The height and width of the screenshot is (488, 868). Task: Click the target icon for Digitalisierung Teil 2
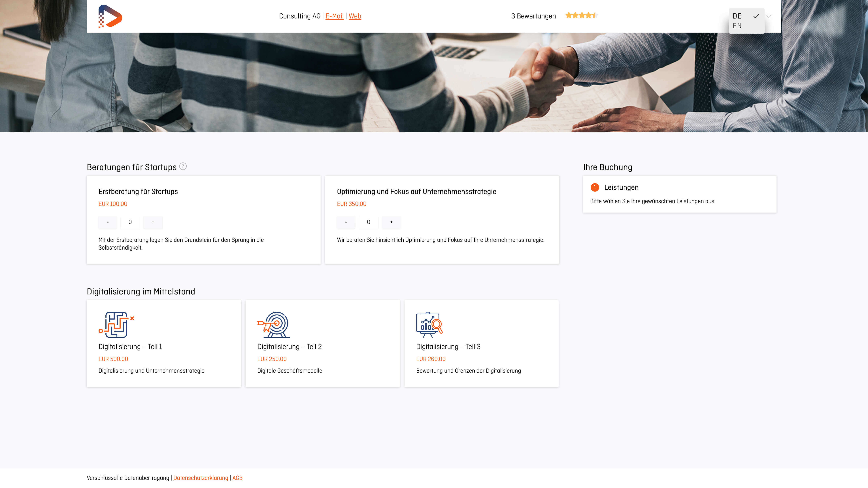(x=274, y=324)
